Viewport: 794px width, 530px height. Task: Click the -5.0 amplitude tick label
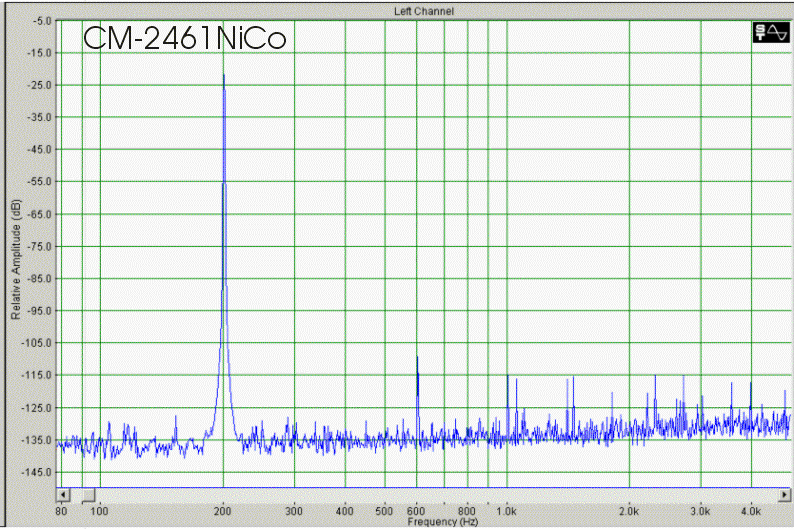click(x=41, y=21)
